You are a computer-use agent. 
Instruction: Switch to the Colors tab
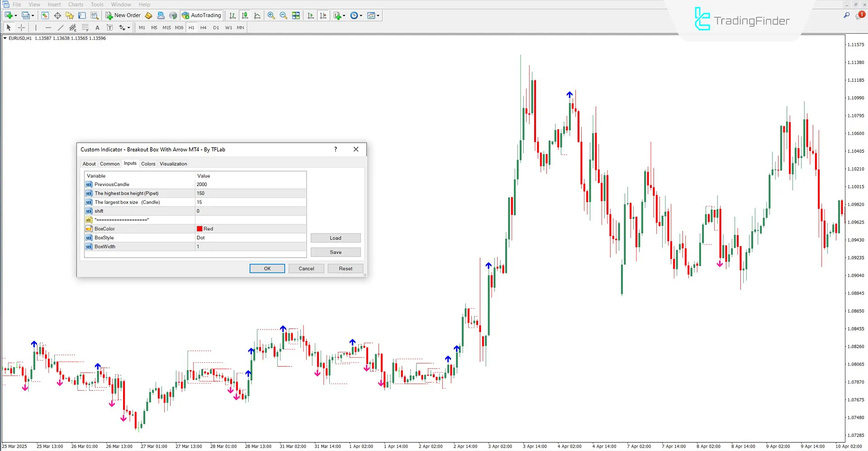click(148, 163)
